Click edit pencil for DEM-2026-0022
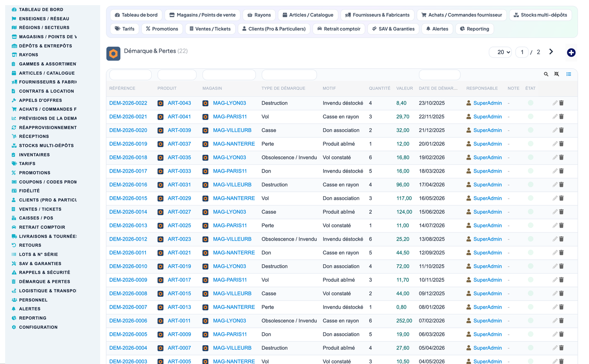The height and width of the screenshot is (364, 589). 555,103
